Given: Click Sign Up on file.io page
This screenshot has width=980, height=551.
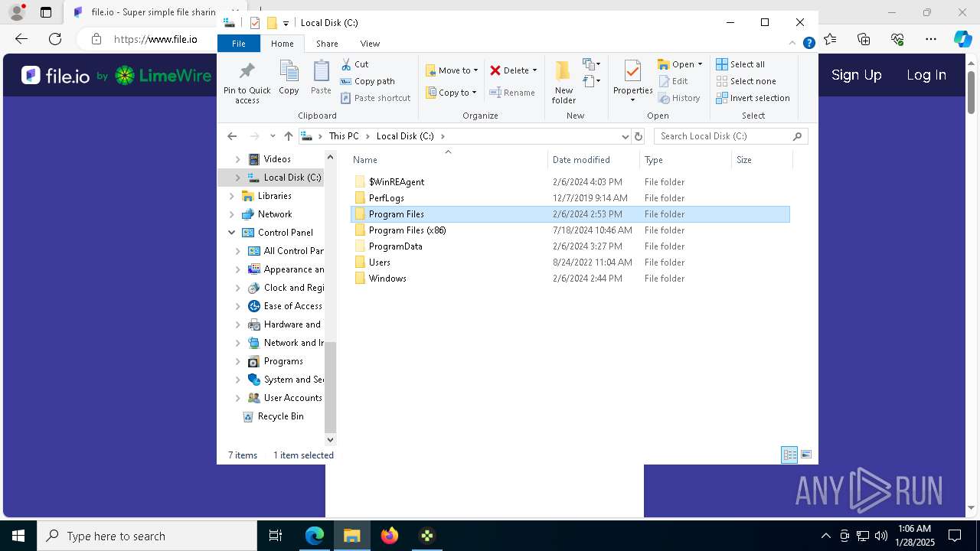Looking at the screenshot, I should [856, 74].
